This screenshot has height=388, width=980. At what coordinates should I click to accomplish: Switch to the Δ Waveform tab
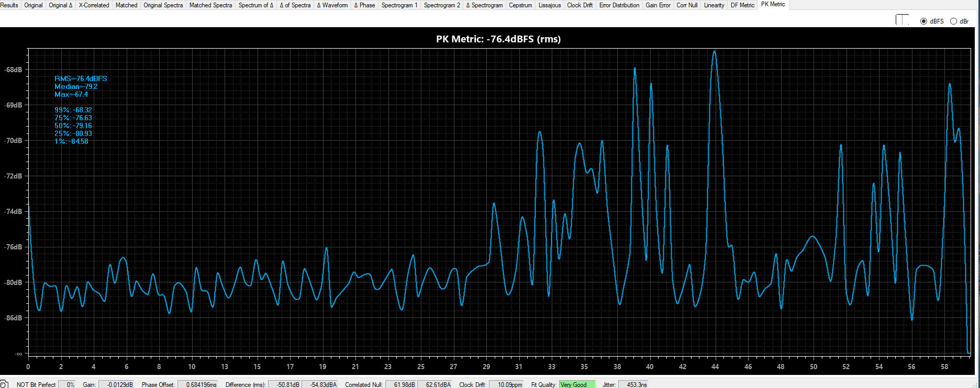(x=332, y=5)
